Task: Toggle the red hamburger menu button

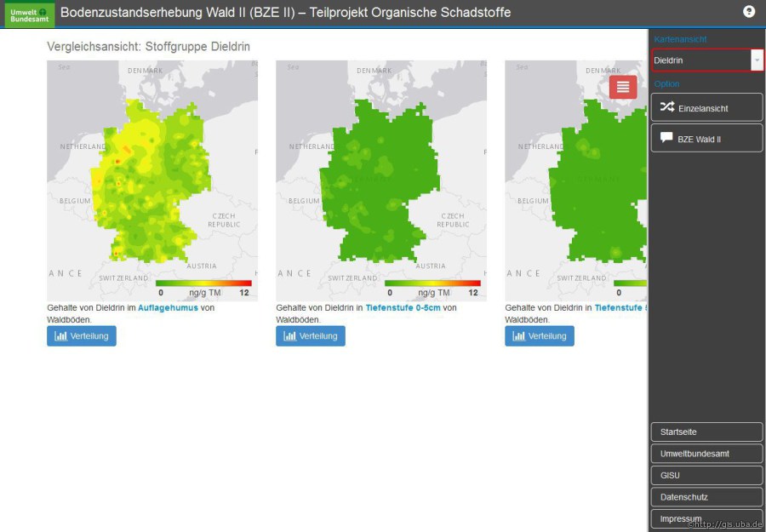Action: [x=623, y=87]
